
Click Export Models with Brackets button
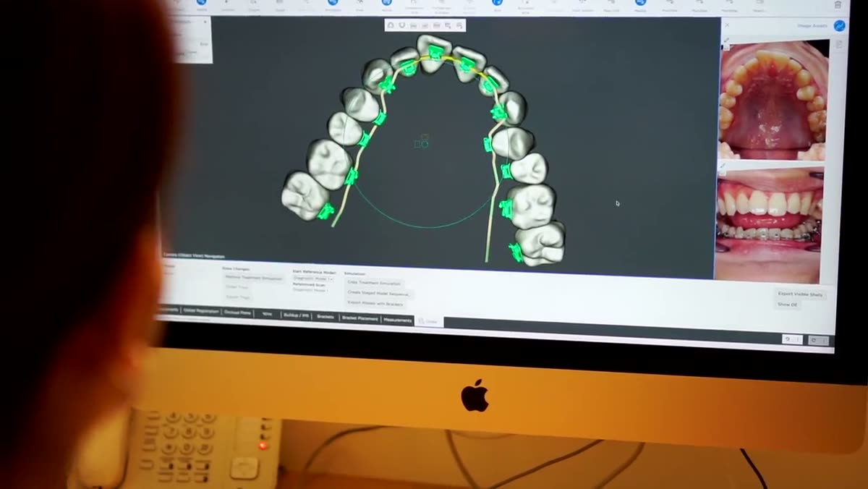[x=375, y=304]
